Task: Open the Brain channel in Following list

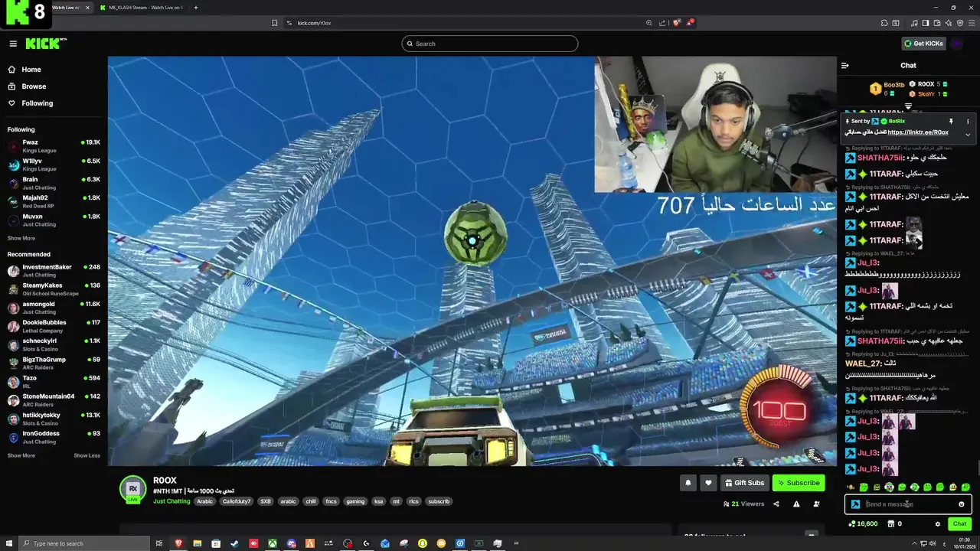Action: (x=54, y=183)
